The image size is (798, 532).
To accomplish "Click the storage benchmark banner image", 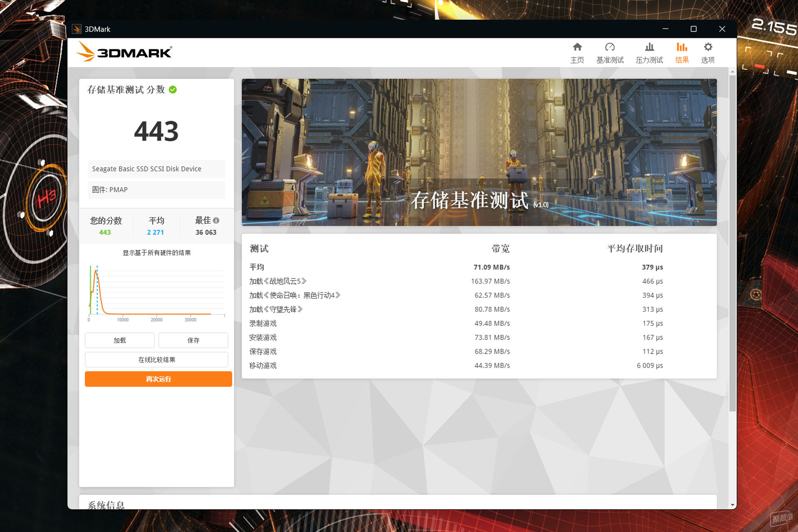I will 479,153.
